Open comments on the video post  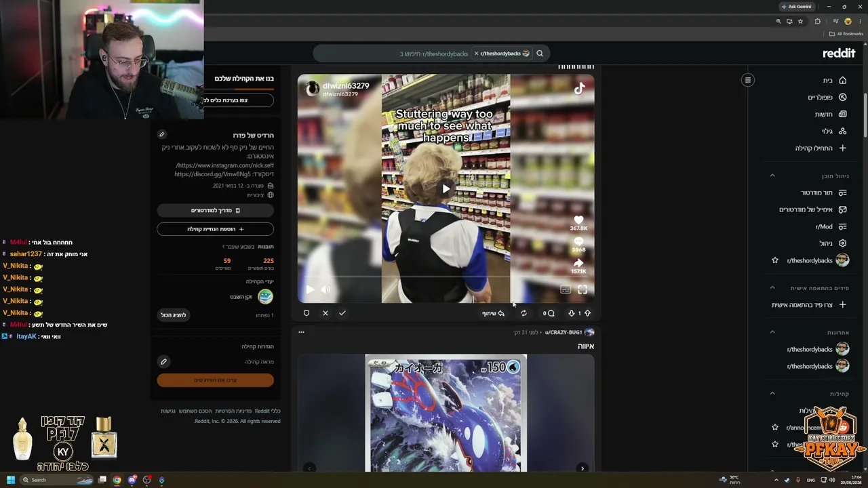[549, 313]
